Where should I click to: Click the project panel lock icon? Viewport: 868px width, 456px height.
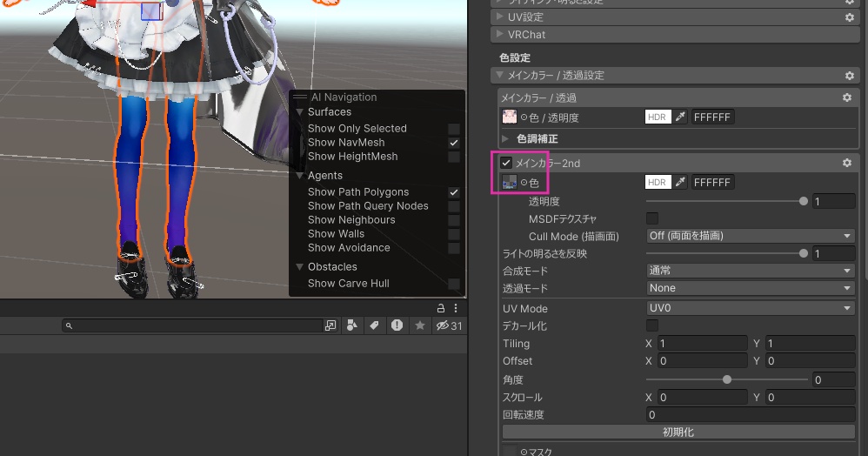click(x=441, y=308)
